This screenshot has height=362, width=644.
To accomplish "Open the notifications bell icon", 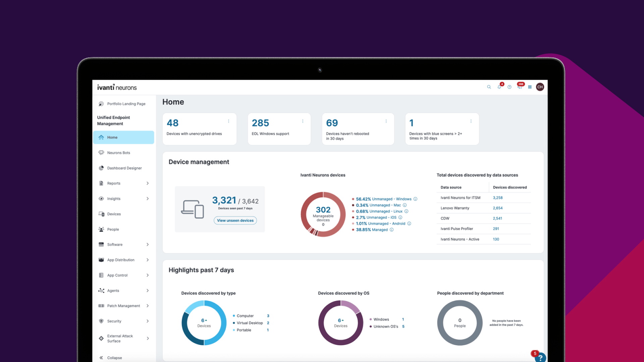I will (499, 87).
